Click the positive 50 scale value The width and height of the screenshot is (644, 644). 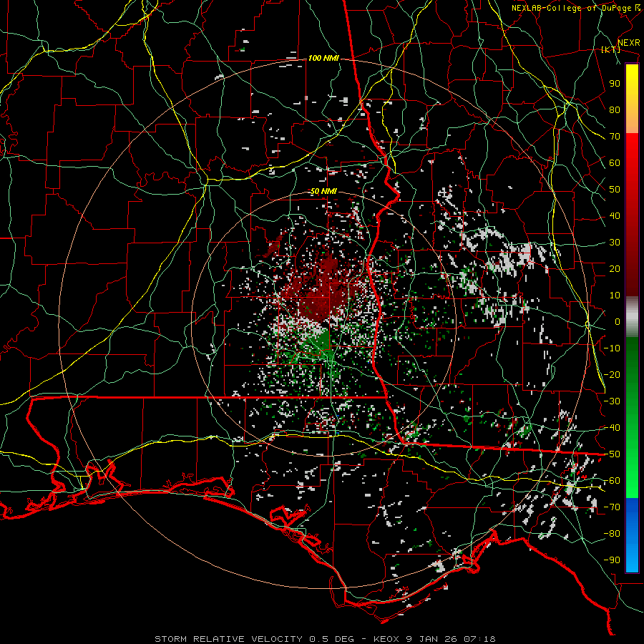coord(615,190)
